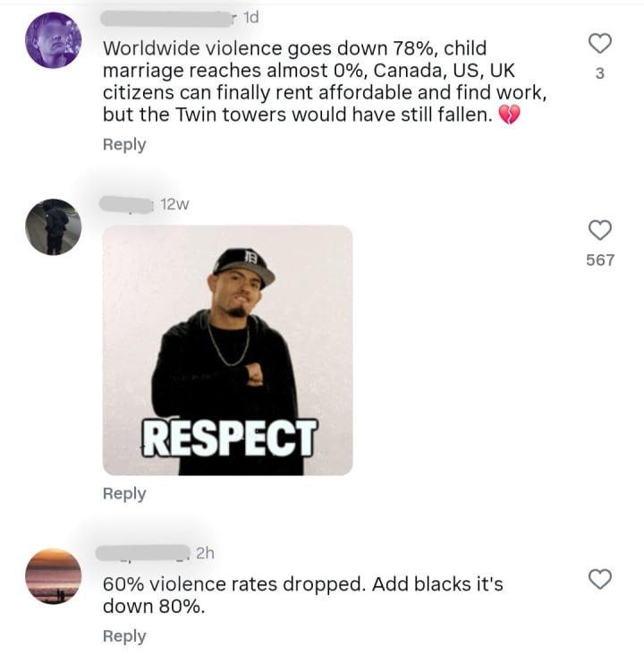Like the comment posted 2h ago
This screenshot has height=656, width=644.
click(x=600, y=579)
